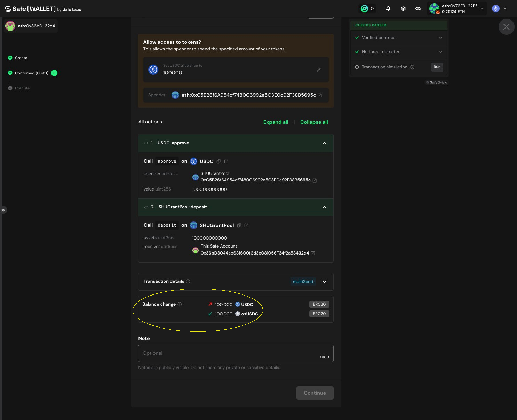Run the transaction simulation
The image size is (517, 420).
coord(437,67)
